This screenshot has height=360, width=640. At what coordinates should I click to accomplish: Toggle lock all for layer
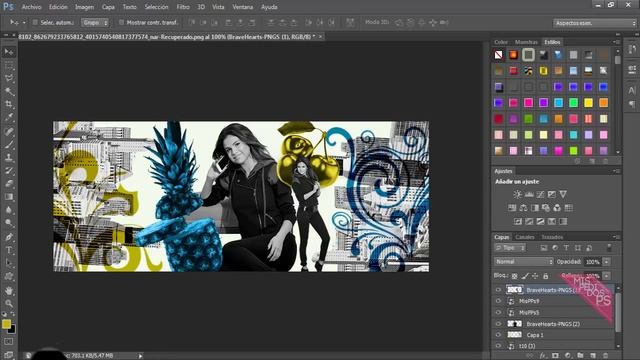click(545, 276)
